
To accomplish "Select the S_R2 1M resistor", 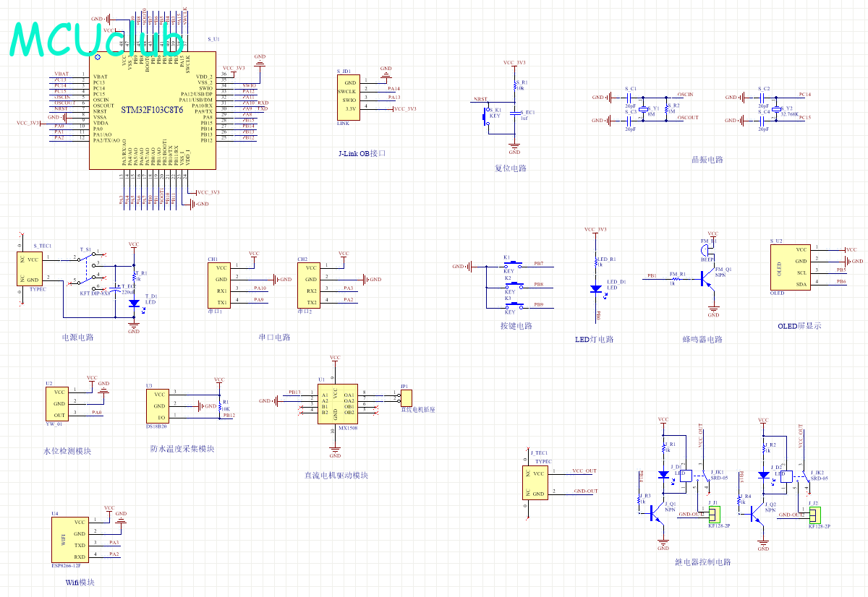I will [x=665, y=109].
